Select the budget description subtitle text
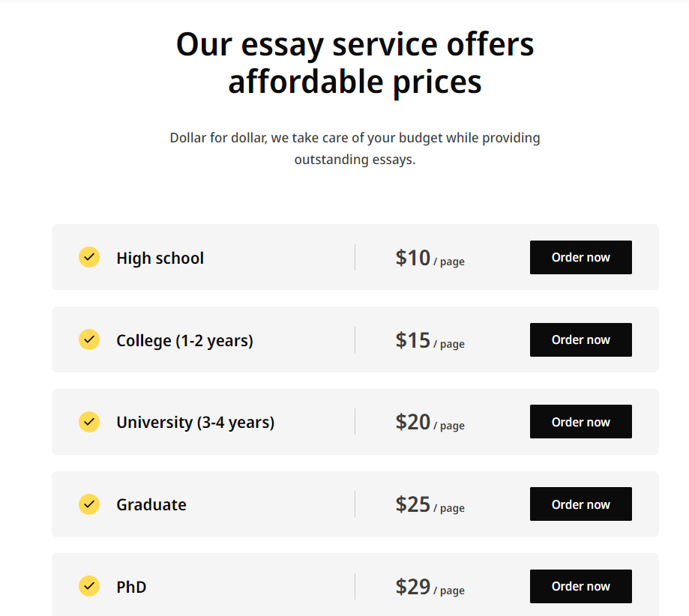 355,148
